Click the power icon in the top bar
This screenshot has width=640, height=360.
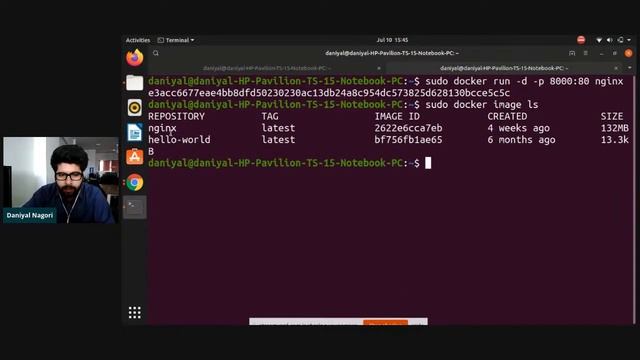click(x=620, y=40)
